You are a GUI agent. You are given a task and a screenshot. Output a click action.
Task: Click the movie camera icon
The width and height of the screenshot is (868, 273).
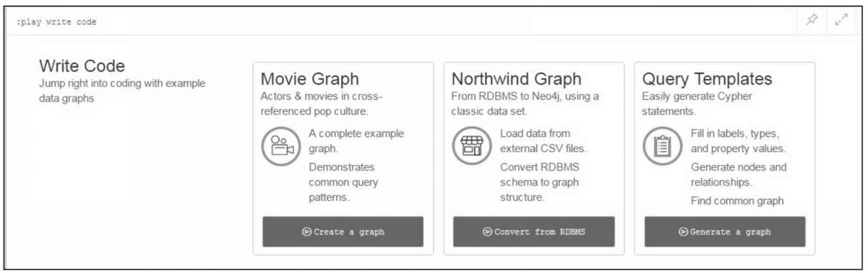click(x=281, y=147)
